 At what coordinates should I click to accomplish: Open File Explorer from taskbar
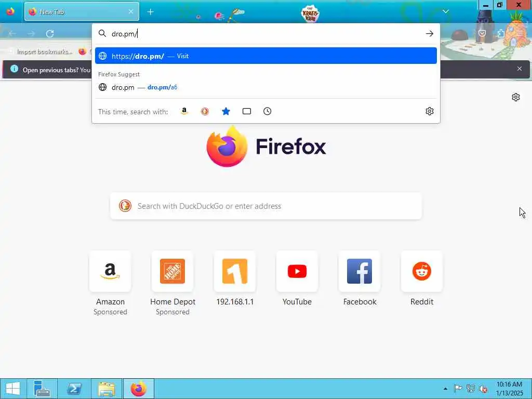(x=106, y=389)
